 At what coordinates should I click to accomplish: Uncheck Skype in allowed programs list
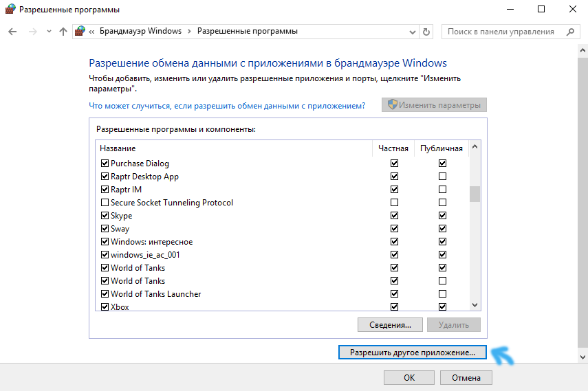click(105, 216)
